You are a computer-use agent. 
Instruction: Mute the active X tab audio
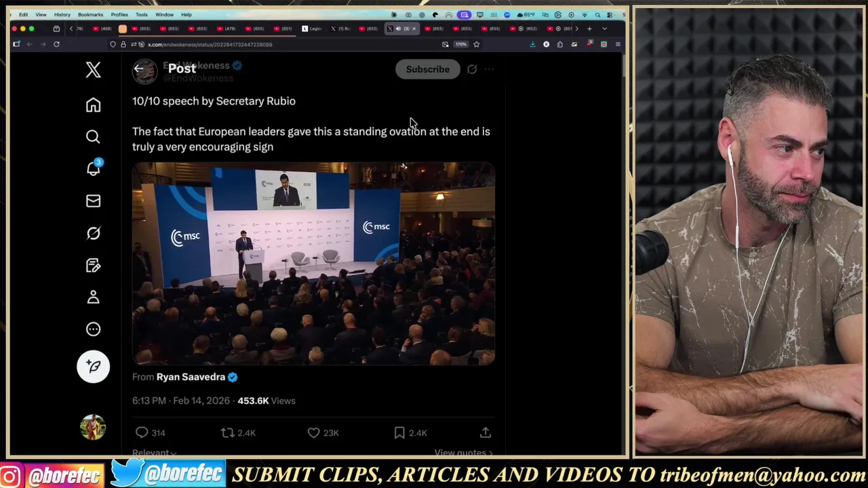point(398,28)
